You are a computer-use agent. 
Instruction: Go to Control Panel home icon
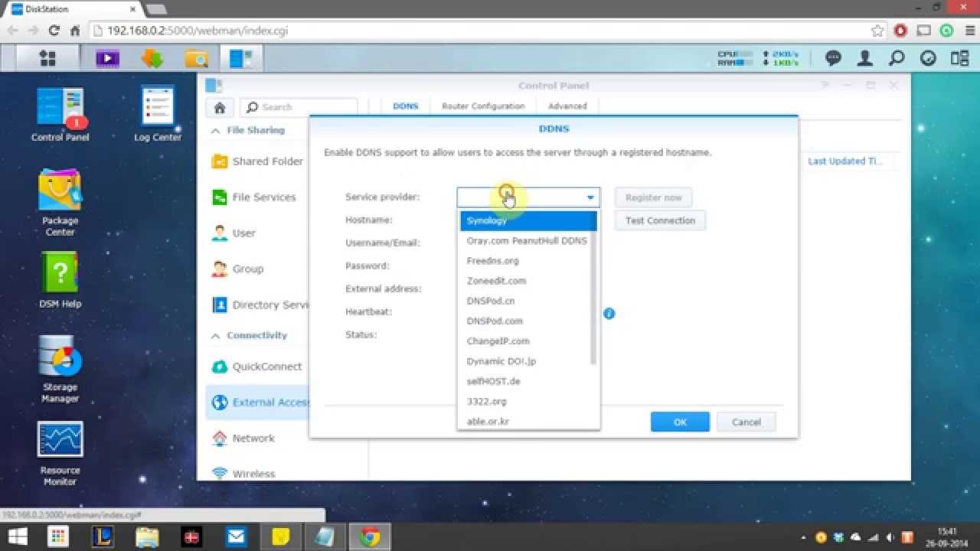pyautogui.click(x=220, y=107)
